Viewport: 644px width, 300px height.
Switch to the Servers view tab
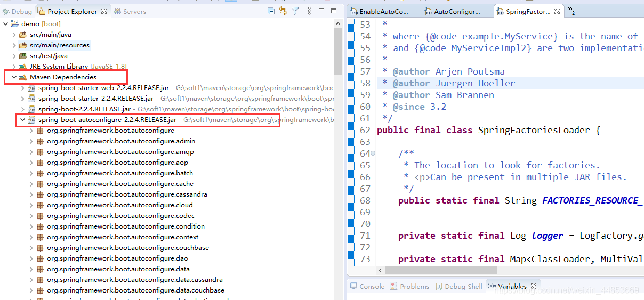pyautogui.click(x=130, y=11)
